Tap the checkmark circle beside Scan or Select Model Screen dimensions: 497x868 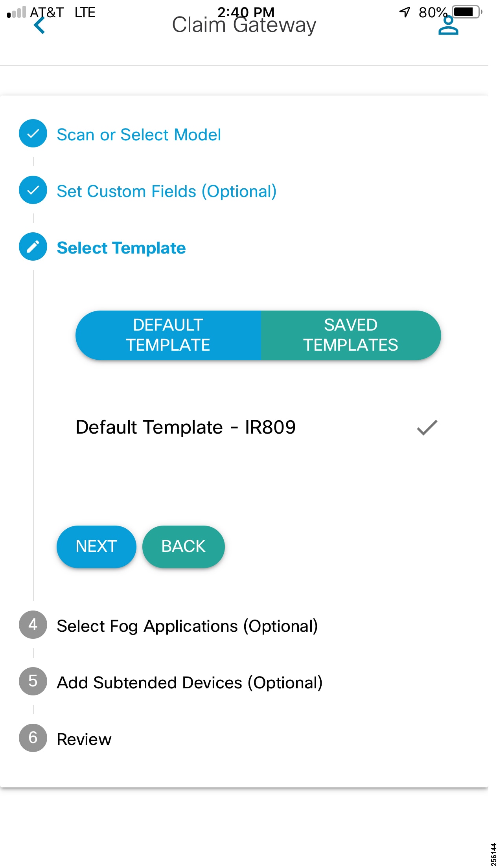point(33,134)
